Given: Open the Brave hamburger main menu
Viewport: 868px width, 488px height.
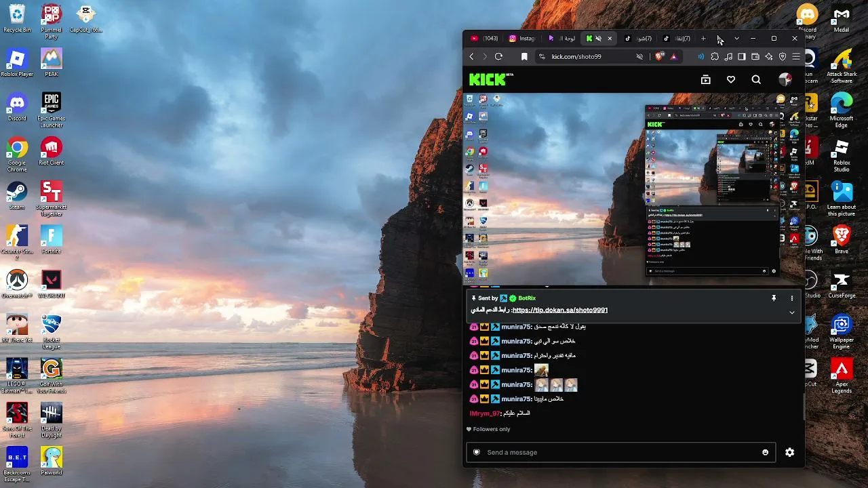Looking at the screenshot, I should point(796,57).
